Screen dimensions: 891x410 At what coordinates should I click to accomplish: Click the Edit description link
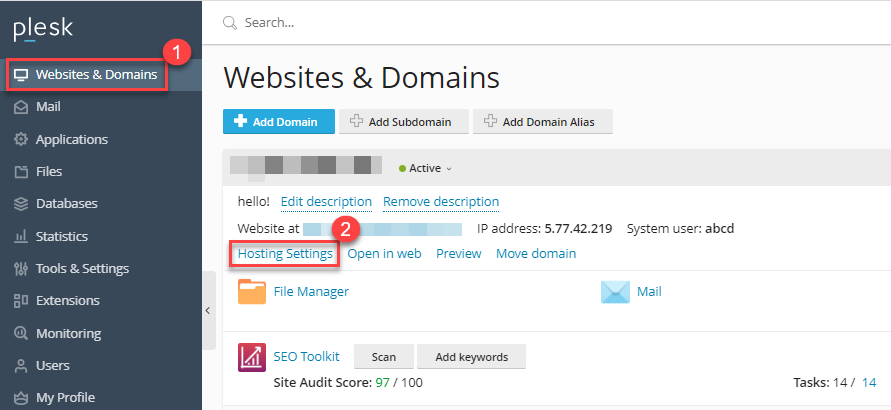(326, 201)
